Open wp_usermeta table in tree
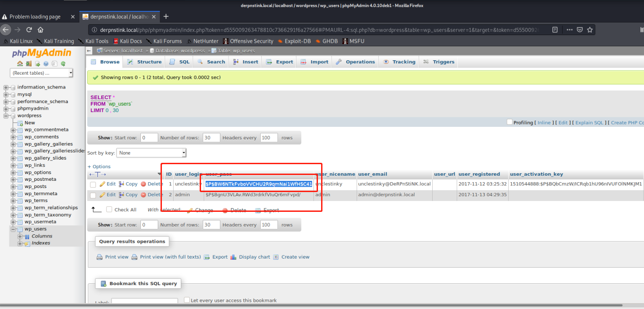The height and width of the screenshot is (309, 644). (x=40, y=222)
